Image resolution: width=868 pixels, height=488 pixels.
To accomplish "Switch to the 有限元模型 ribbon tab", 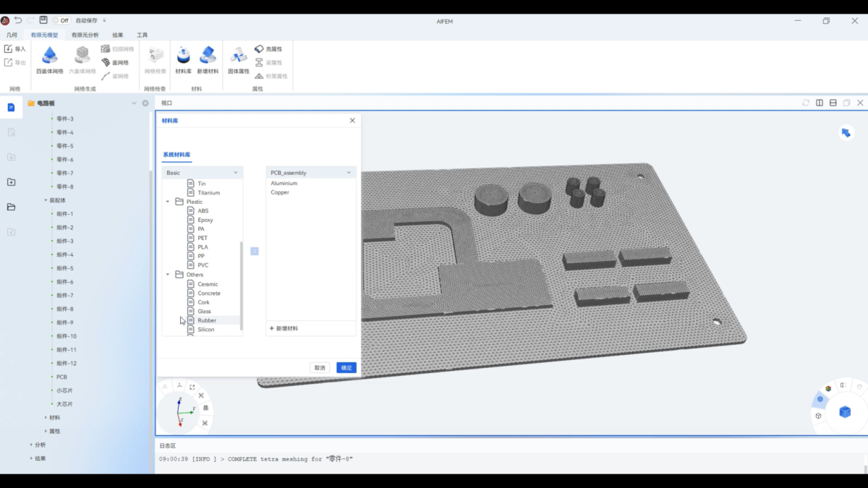I will tap(44, 35).
